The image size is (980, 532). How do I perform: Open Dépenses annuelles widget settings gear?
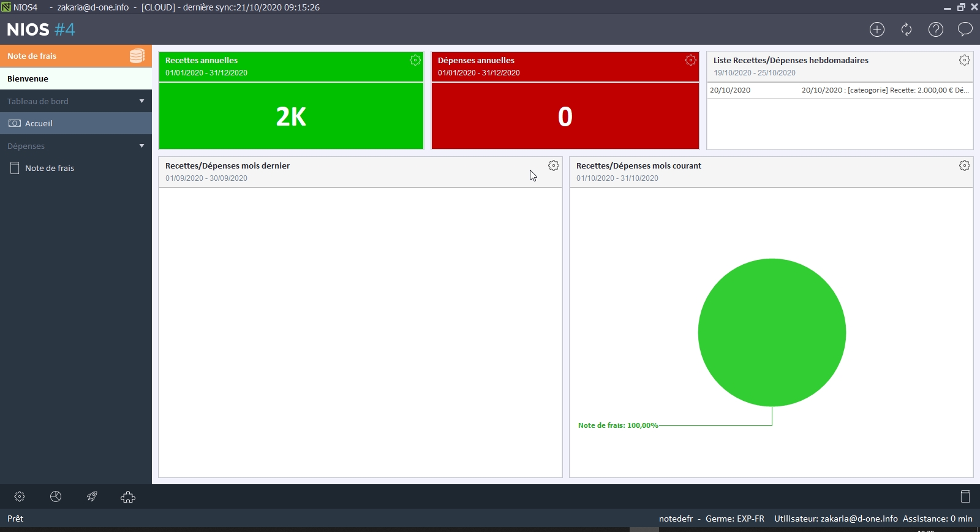point(691,60)
